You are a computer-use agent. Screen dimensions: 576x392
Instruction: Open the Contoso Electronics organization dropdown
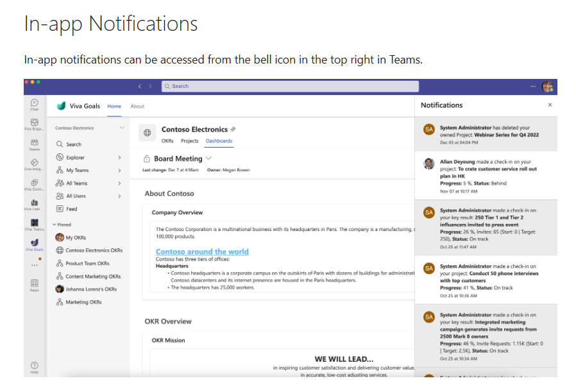[x=122, y=128]
